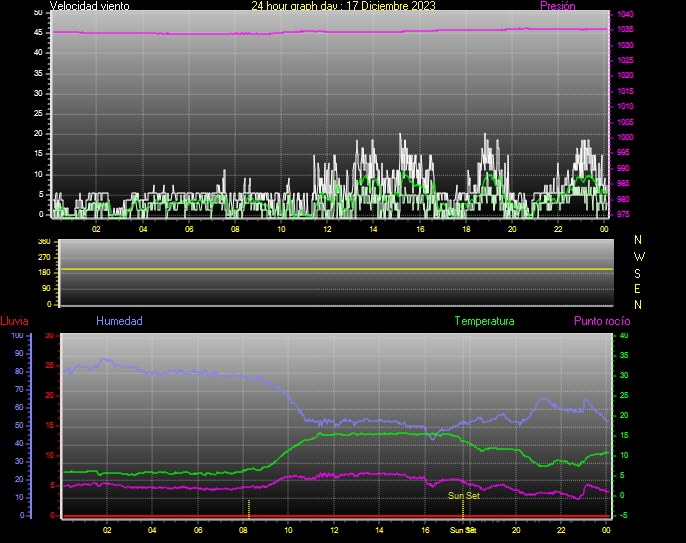
Task: Click the 1040 value on pressure axis
Action: click(625, 14)
